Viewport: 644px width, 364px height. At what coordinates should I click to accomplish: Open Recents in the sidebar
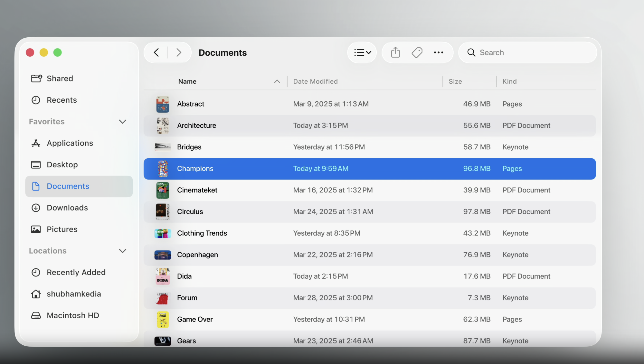pyautogui.click(x=62, y=100)
